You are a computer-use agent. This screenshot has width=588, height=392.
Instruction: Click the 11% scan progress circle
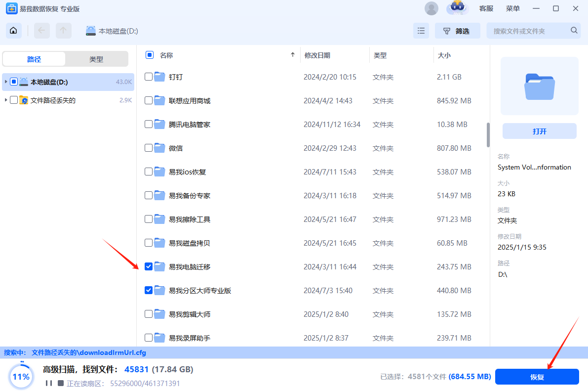(21, 376)
